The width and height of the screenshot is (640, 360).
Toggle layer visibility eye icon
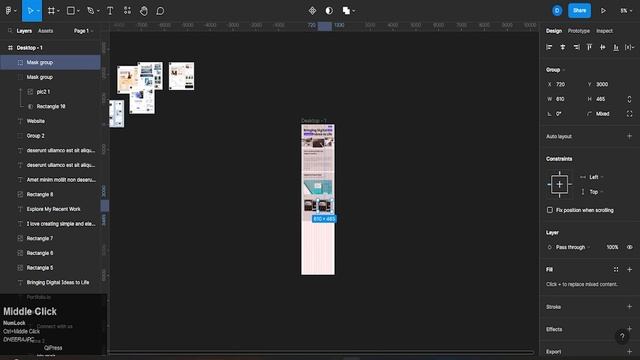pos(629,247)
